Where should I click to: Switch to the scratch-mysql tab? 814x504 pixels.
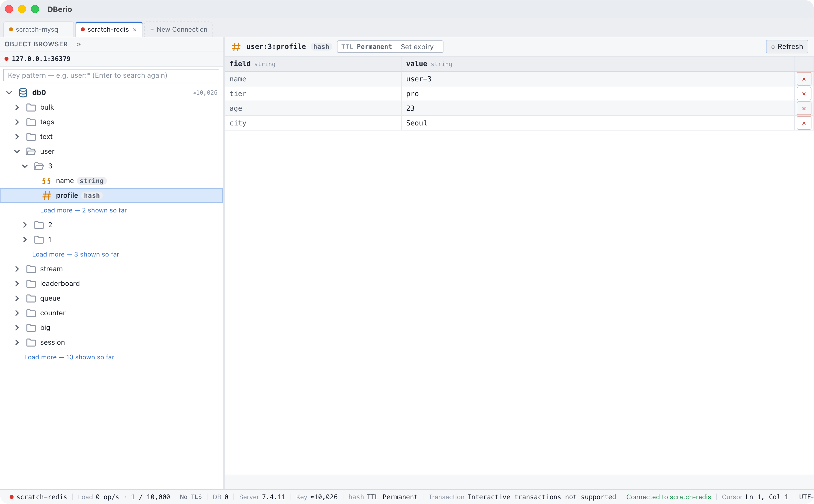38,29
